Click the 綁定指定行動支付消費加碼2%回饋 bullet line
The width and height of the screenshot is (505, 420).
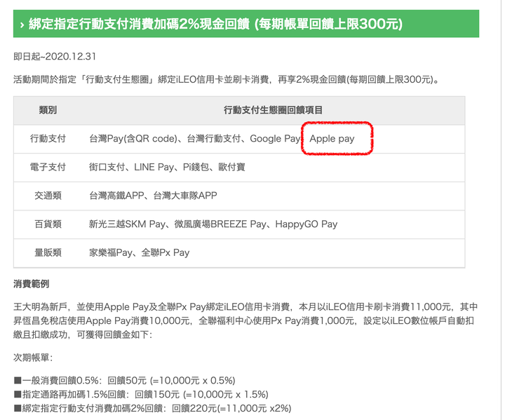[152, 408]
